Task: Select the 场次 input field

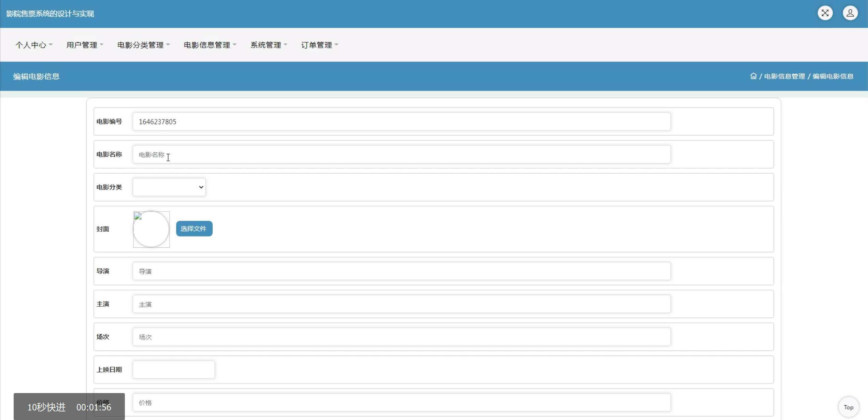Action: pos(401,337)
